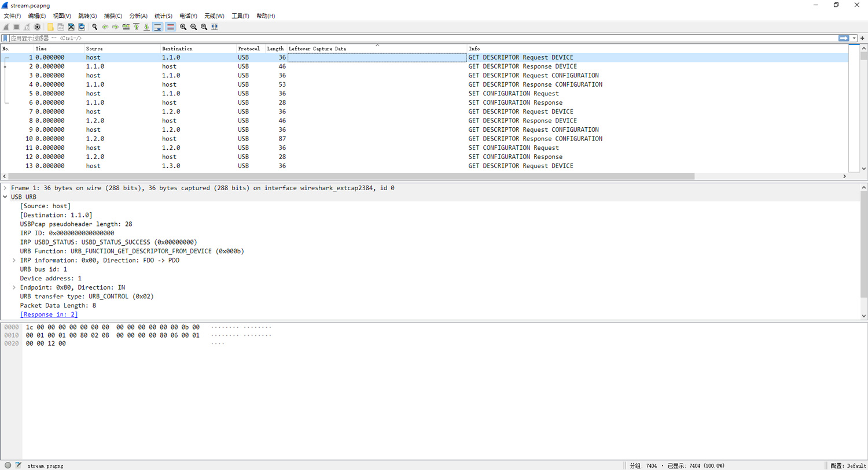Image resolution: width=868 pixels, height=470 pixels.
Task: Go back with the left green arrow
Action: 105,27
